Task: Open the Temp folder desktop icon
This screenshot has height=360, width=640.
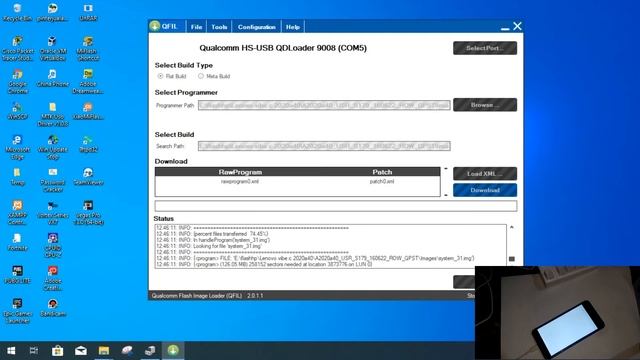Action: pyautogui.click(x=17, y=177)
